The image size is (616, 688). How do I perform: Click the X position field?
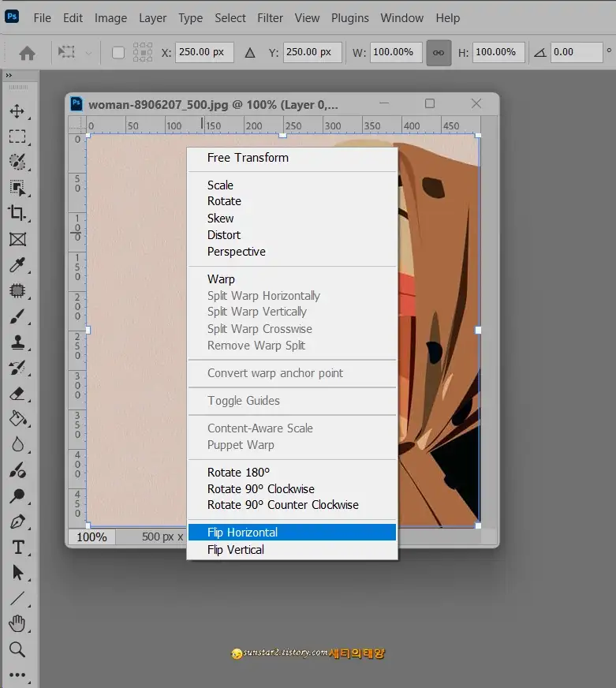[x=204, y=52]
